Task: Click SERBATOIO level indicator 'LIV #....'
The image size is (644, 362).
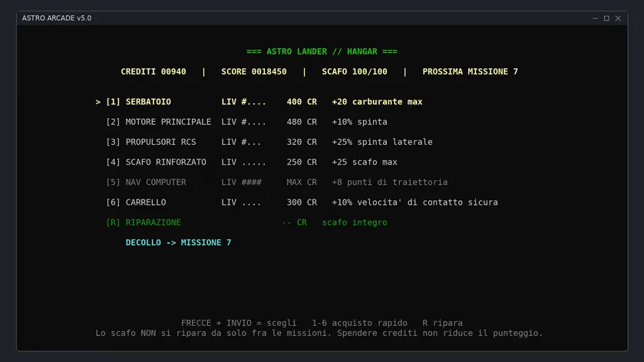Action: click(243, 102)
